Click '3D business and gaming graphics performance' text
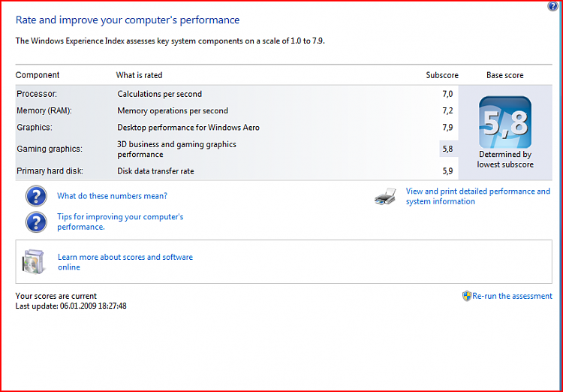The height and width of the screenshot is (392, 563). point(176,149)
